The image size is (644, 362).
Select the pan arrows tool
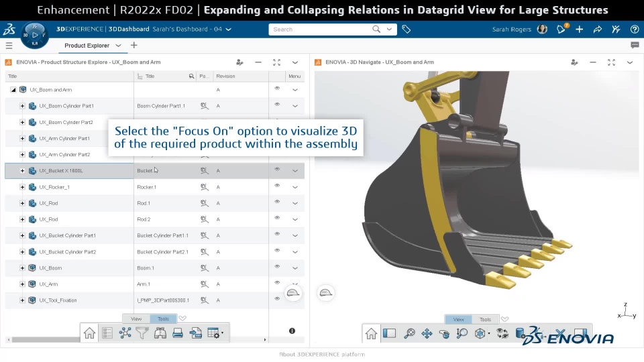pyautogui.click(x=427, y=333)
